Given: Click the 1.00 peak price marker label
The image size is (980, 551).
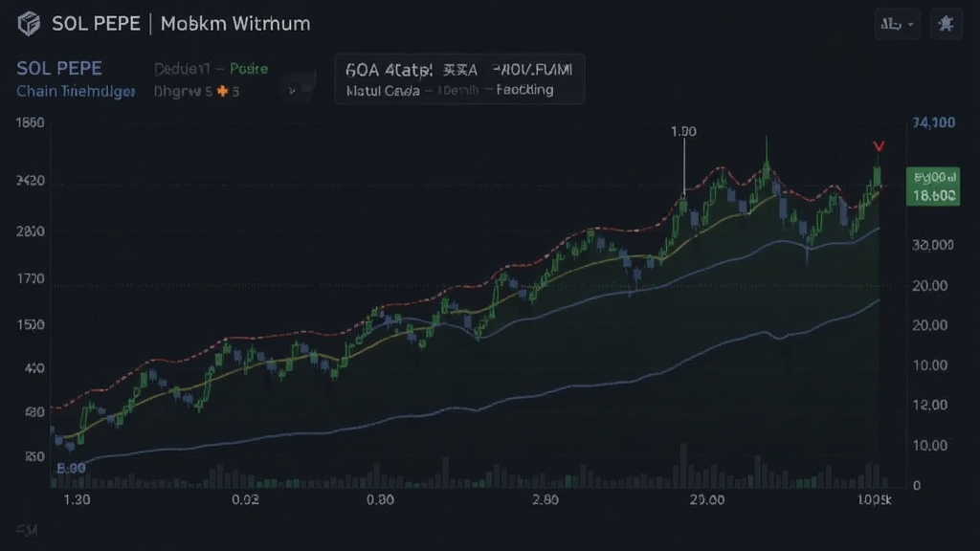Looking at the screenshot, I should 683,131.
